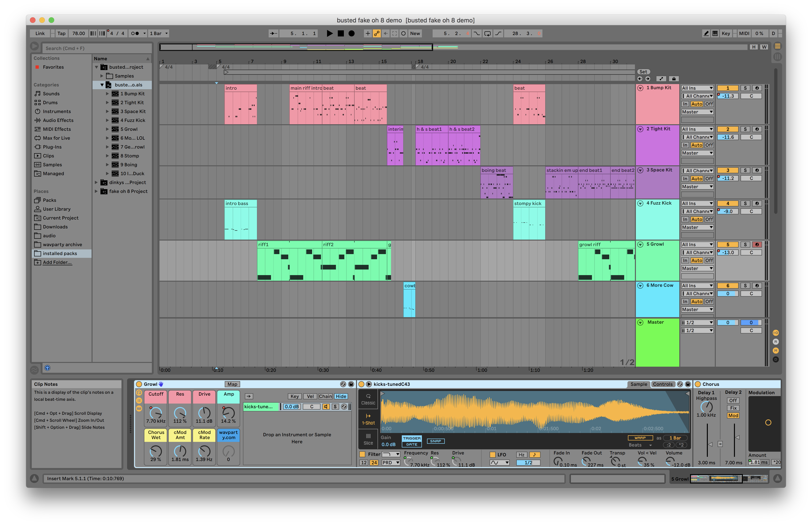812x525 pixels.
Task: Open 2 Tight Kit Master output dropdown
Action: click(697, 153)
